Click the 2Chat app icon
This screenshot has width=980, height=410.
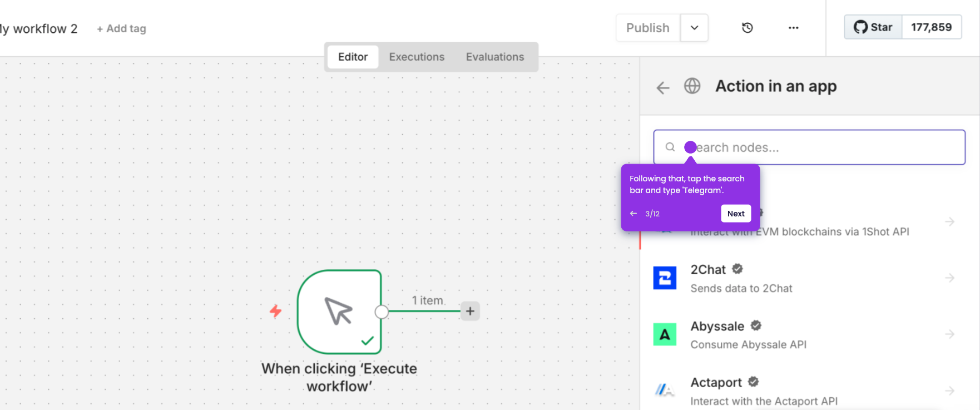[x=665, y=278]
